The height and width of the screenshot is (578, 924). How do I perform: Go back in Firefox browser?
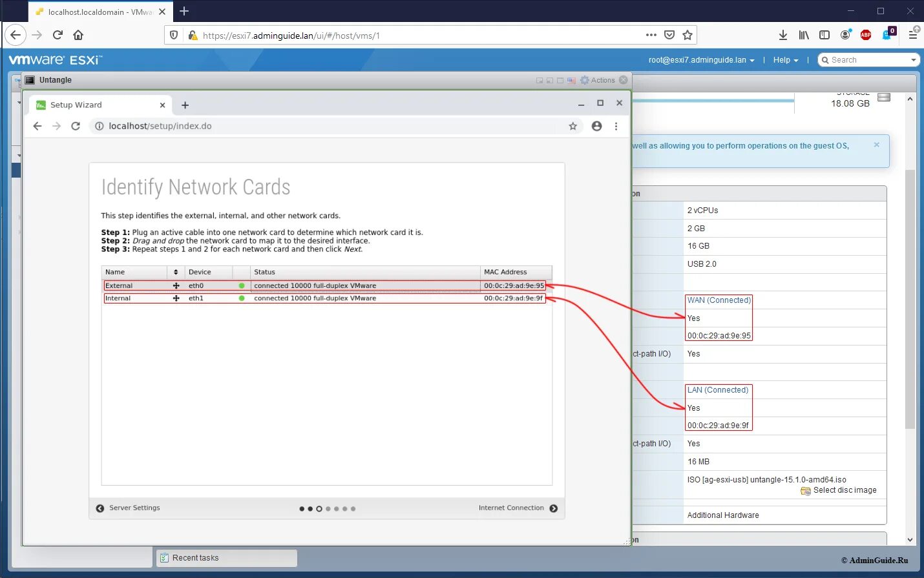pos(16,35)
